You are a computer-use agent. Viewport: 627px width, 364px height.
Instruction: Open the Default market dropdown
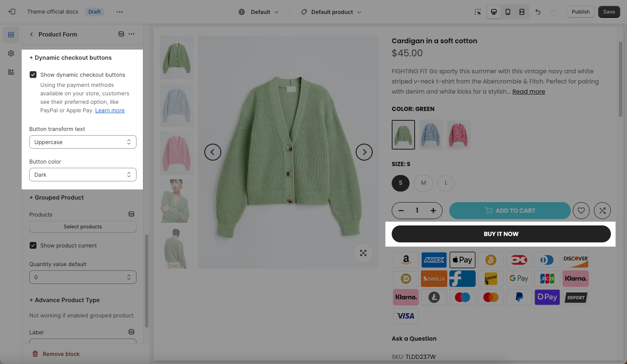coord(259,12)
